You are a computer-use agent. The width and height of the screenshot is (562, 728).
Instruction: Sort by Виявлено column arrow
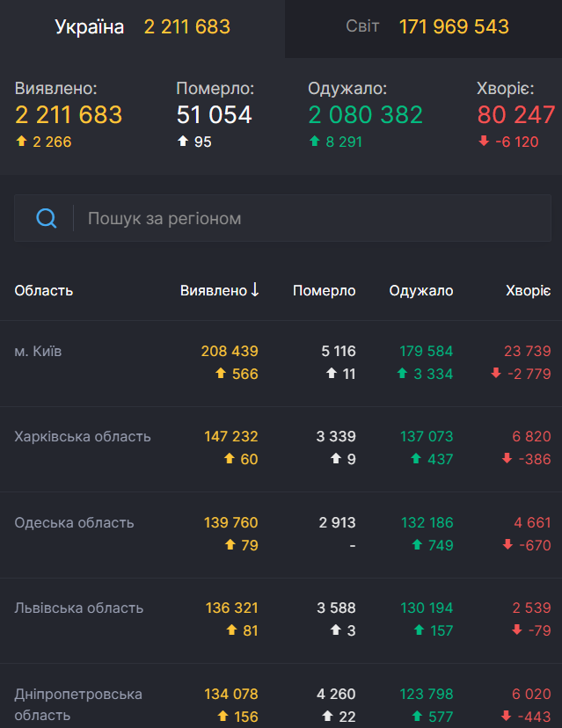click(255, 290)
